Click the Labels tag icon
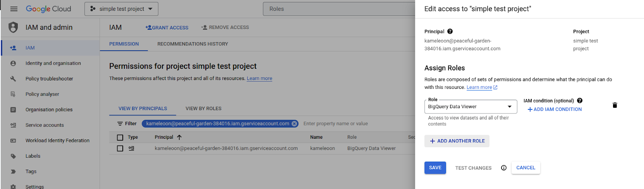 (x=13, y=156)
